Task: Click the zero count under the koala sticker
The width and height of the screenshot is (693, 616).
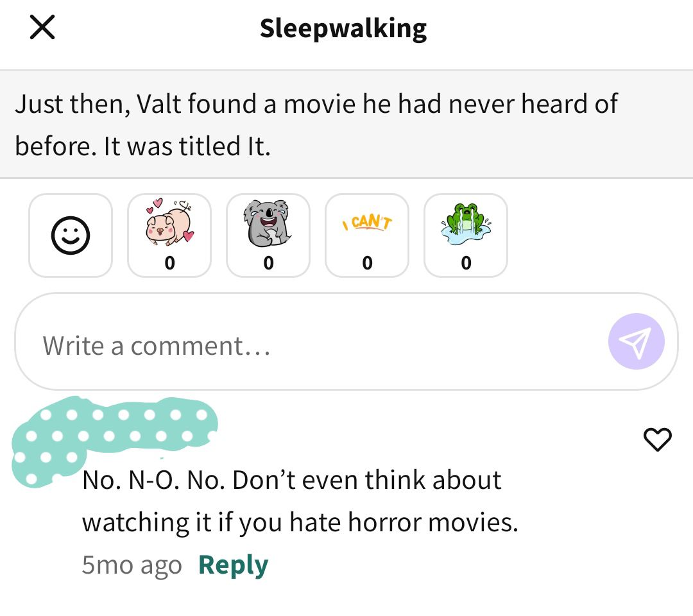Action: click(x=268, y=263)
